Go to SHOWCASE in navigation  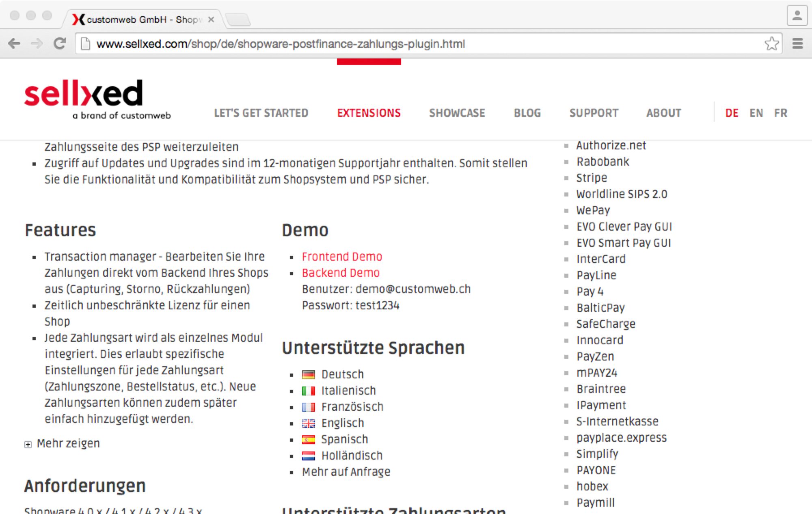click(457, 113)
